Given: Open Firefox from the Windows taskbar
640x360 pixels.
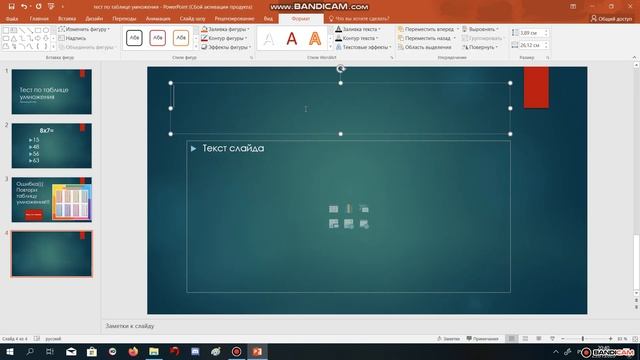Looking at the screenshot, I should point(133,351).
